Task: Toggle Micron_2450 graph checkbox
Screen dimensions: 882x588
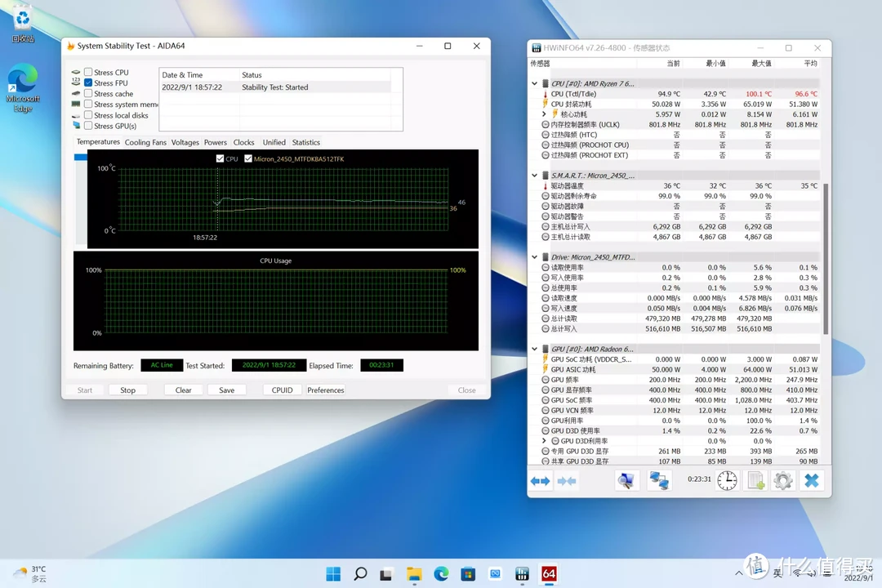Action: 248,158
